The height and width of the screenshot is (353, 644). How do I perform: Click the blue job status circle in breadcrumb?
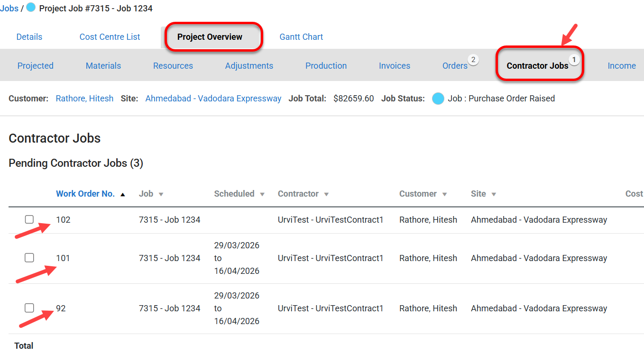(31, 8)
